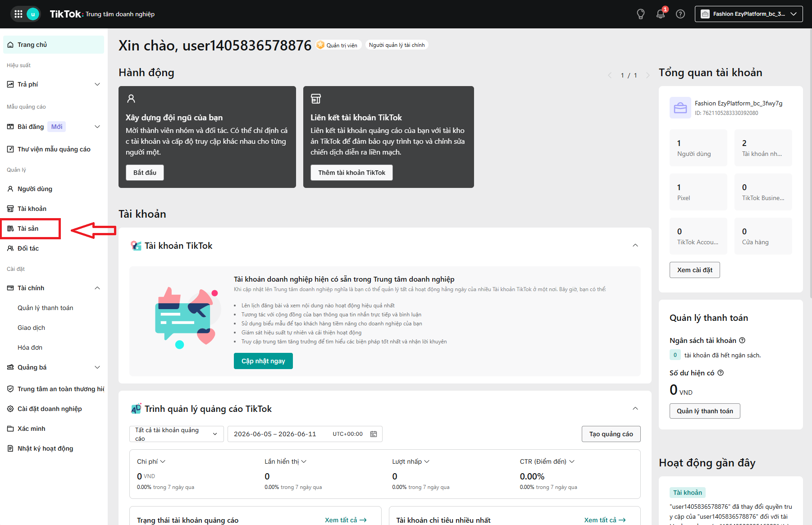812x525 pixels.
Task: Click Thêm tài khoản TikTok button
Action: click(351, 173)
